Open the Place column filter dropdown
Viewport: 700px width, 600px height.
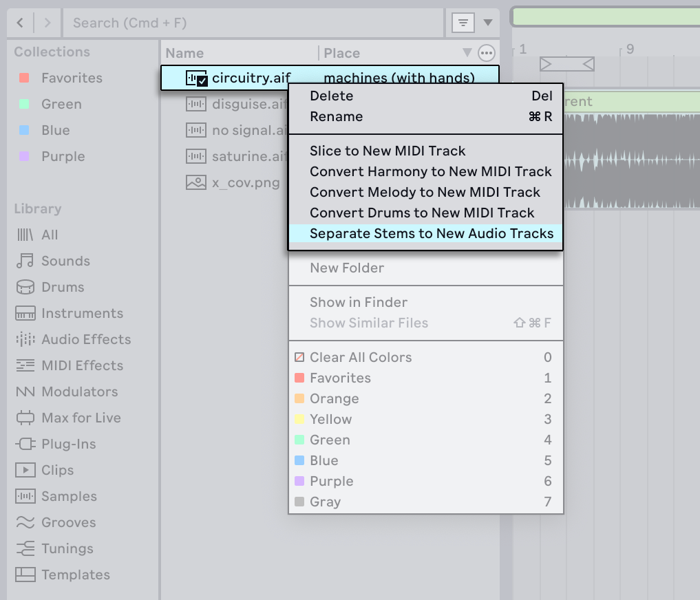pos(469,52)
